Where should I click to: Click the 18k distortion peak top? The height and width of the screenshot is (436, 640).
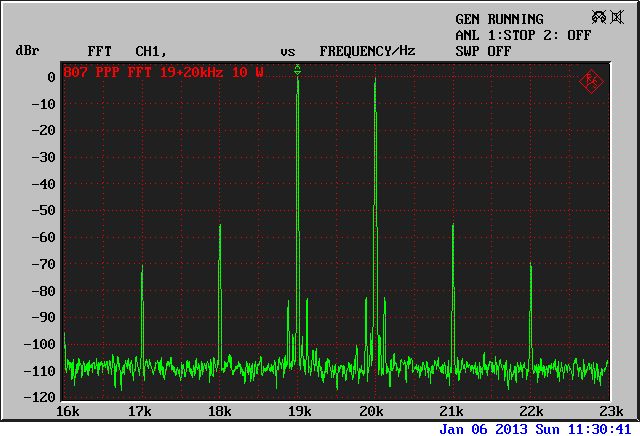click(220, 226)
